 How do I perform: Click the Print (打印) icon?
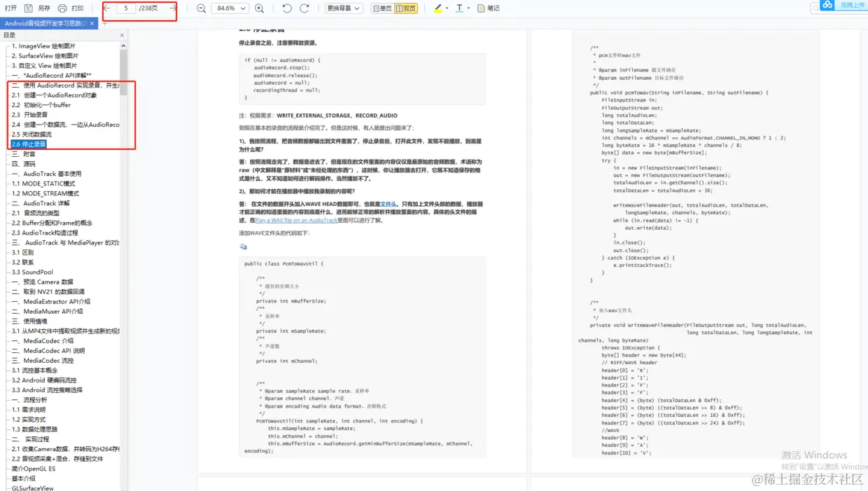pos(62,8)
